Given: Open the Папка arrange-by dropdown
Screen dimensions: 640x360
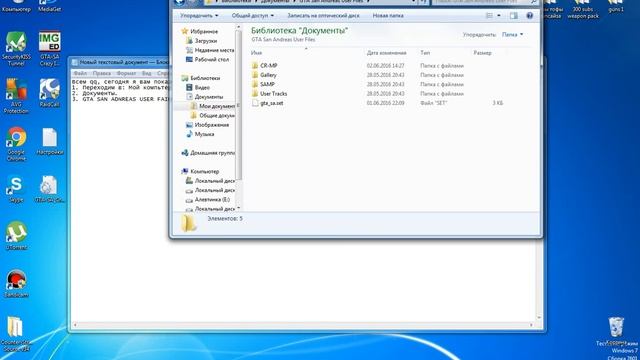Looking at the screenshot, I should click(x=512, y=35).
